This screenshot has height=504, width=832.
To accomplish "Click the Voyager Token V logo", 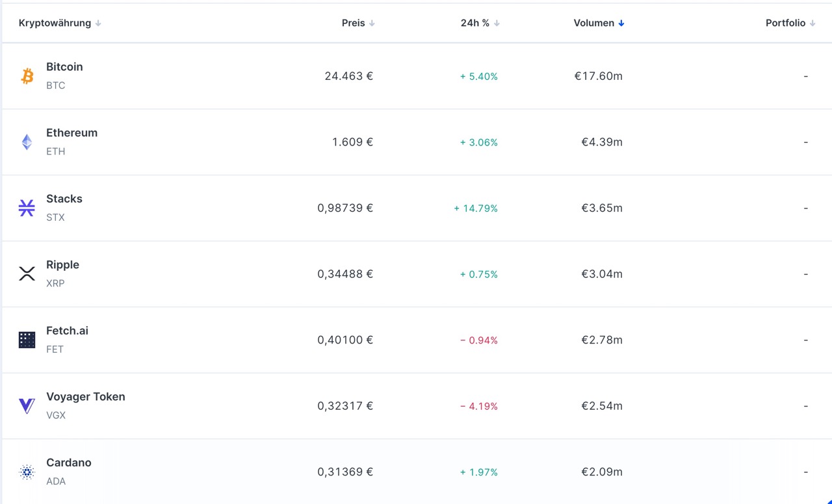I will pos(27,406).
